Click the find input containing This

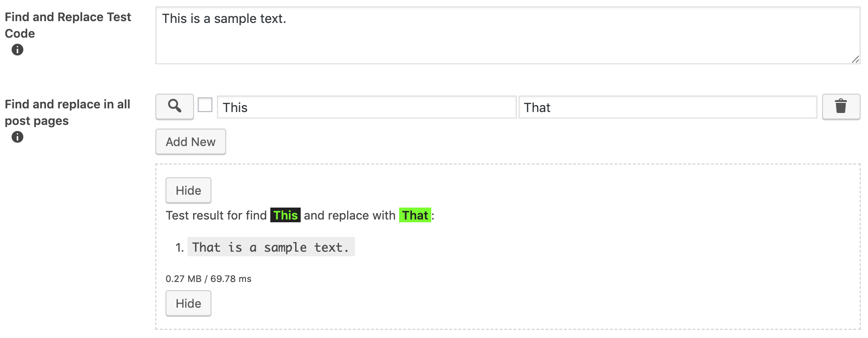point(367,107)
